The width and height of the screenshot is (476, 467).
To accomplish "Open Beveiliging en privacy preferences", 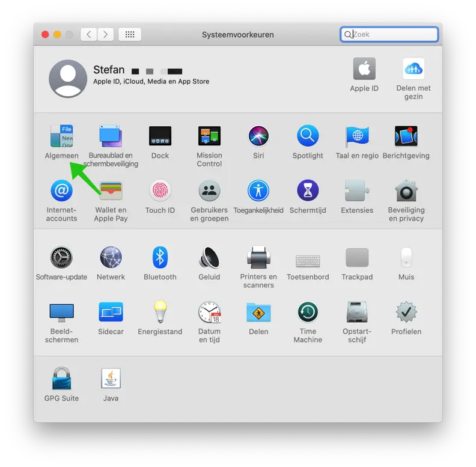I will (x=406, y=191).
